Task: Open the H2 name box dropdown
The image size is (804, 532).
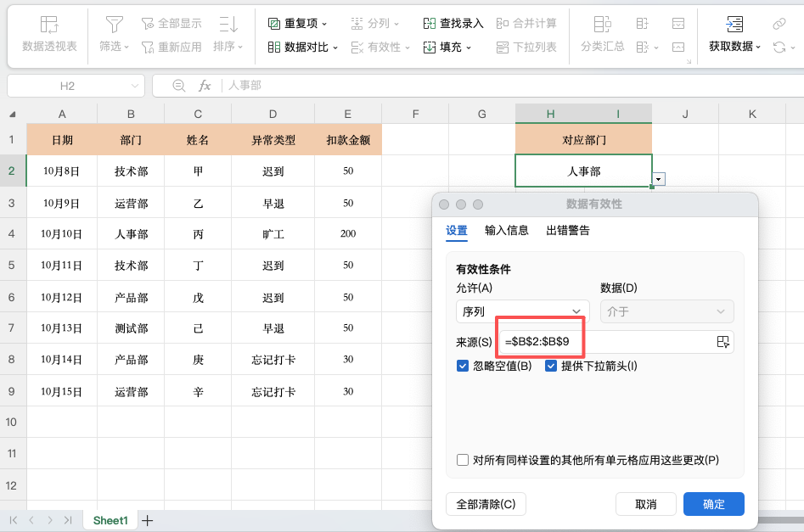Action: pos(135,86)
